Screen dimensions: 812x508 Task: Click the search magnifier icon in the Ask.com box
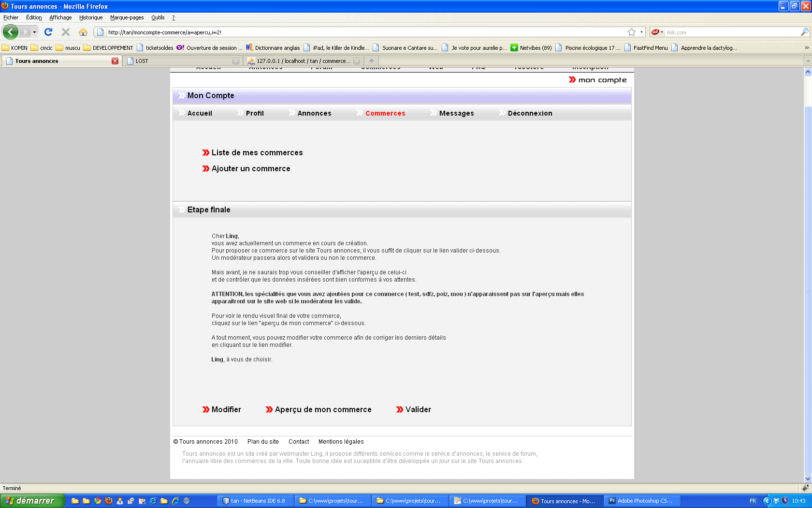pos(804,32)
